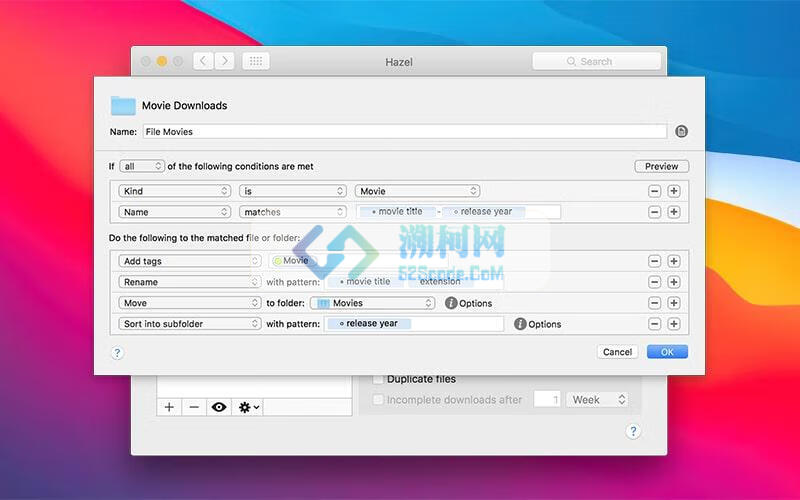
Task: Open the Movie kind value dropdown
Action: (417, 191)
